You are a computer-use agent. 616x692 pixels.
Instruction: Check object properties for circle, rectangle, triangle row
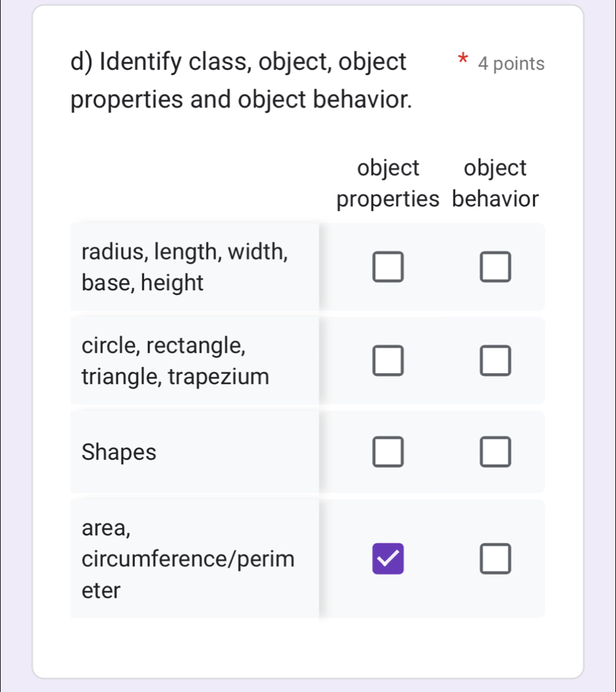pyautogui.click(x=388, y=361)
